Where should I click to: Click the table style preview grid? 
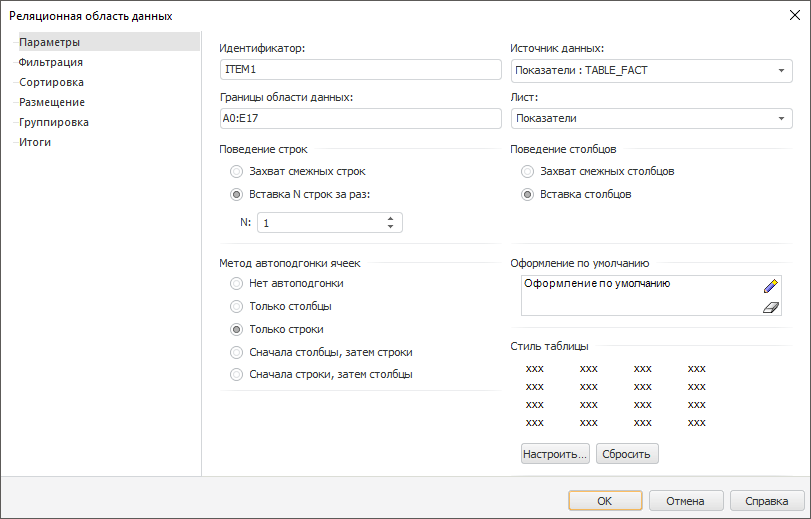(615, 396)
